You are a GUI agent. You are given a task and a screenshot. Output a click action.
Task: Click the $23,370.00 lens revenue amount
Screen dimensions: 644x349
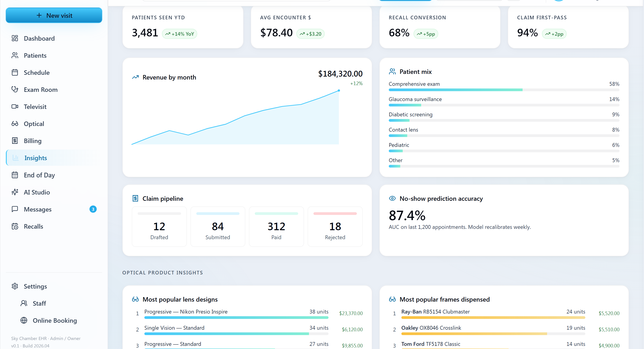pyautogui.click(x=351, y=313)
